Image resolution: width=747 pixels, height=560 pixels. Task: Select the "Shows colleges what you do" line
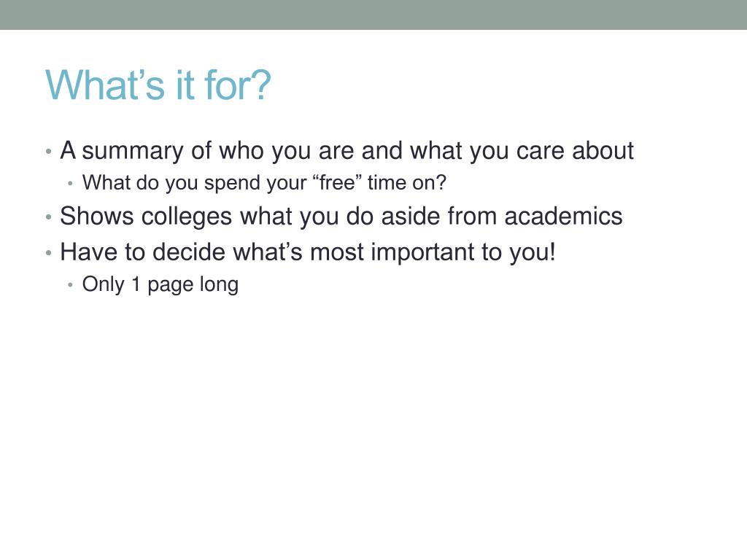(x=341, y=217)
